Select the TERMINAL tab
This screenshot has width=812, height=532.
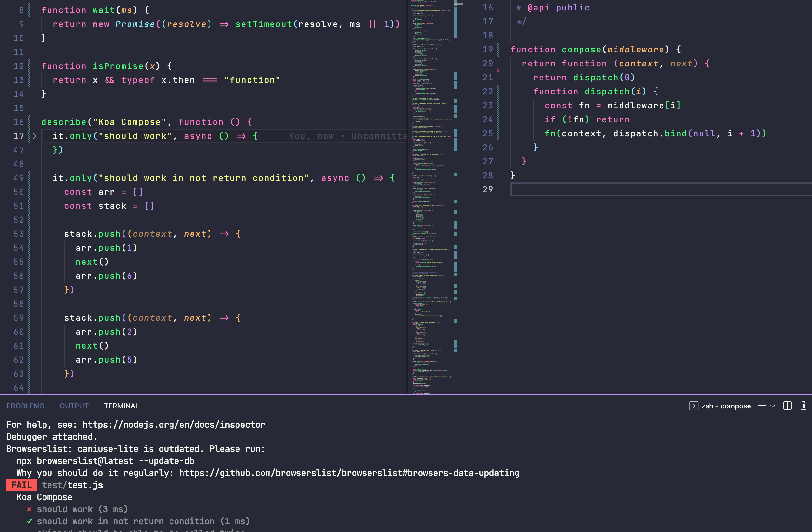(x=122, y=406)
